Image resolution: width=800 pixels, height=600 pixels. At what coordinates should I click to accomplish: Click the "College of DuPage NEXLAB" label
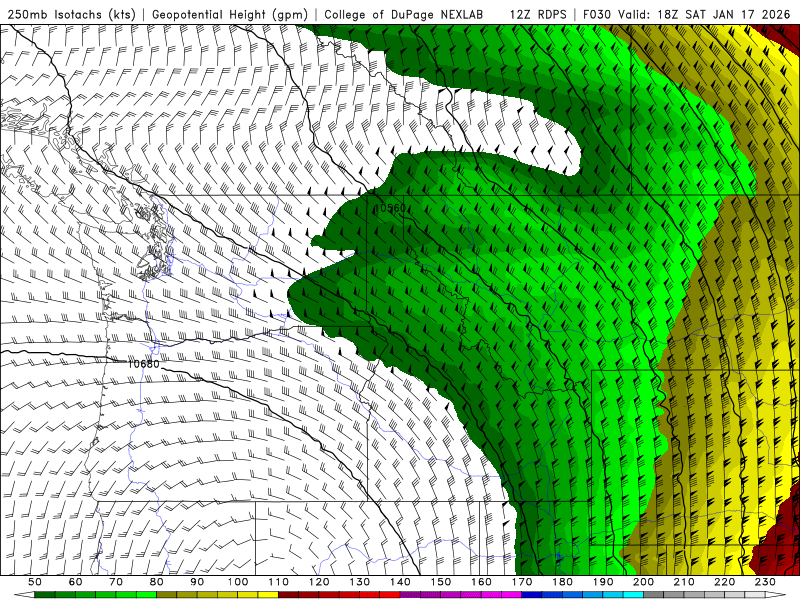(403, 14)
